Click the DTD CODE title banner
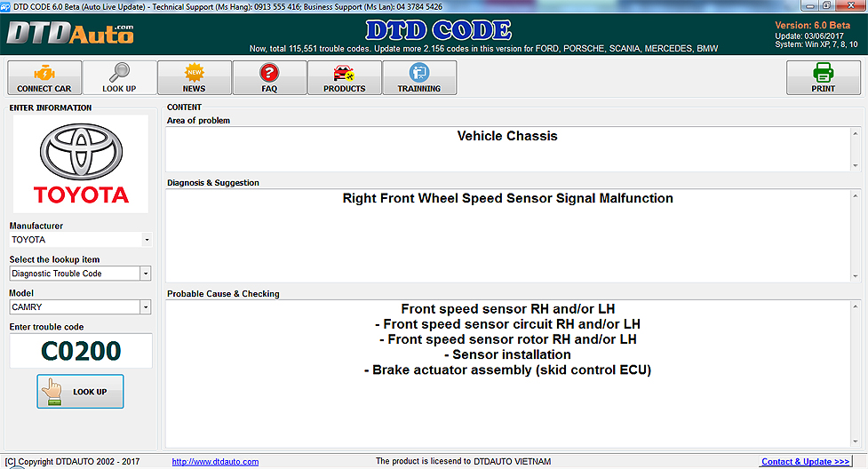The height and width of the screenshot is (469, 868). tap(438, 30)
